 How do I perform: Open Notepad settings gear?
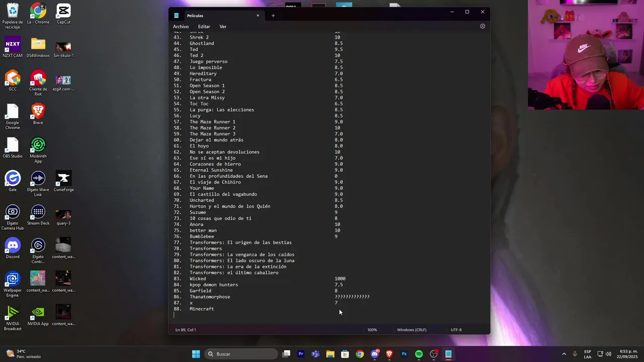482,26
